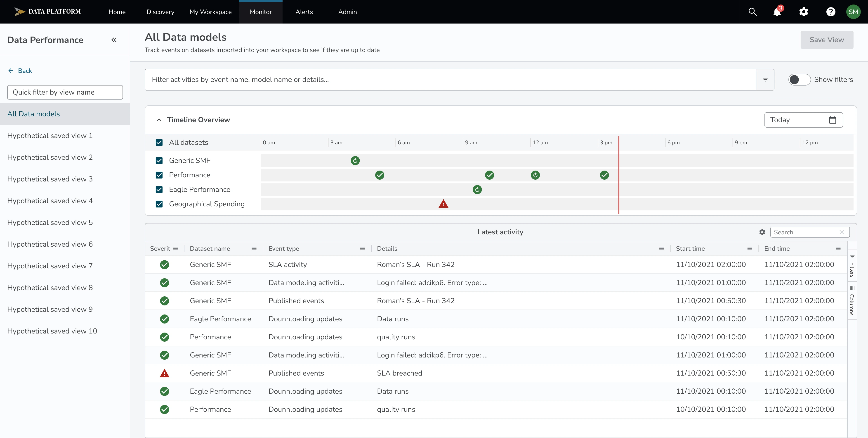The height and width of the screenshot is (438, 868).
Task: Open the help question mark icon
Action: (x=831, y=12)
